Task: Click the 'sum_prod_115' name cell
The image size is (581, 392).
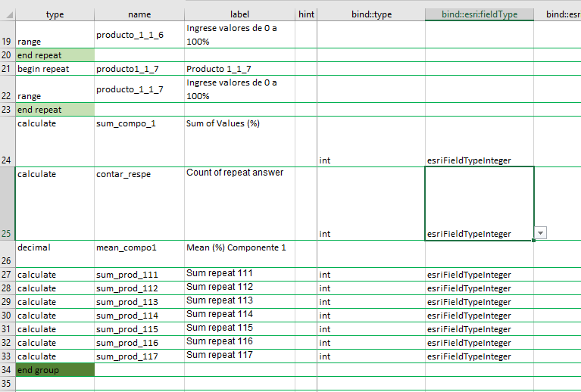Action: [139, 329]
